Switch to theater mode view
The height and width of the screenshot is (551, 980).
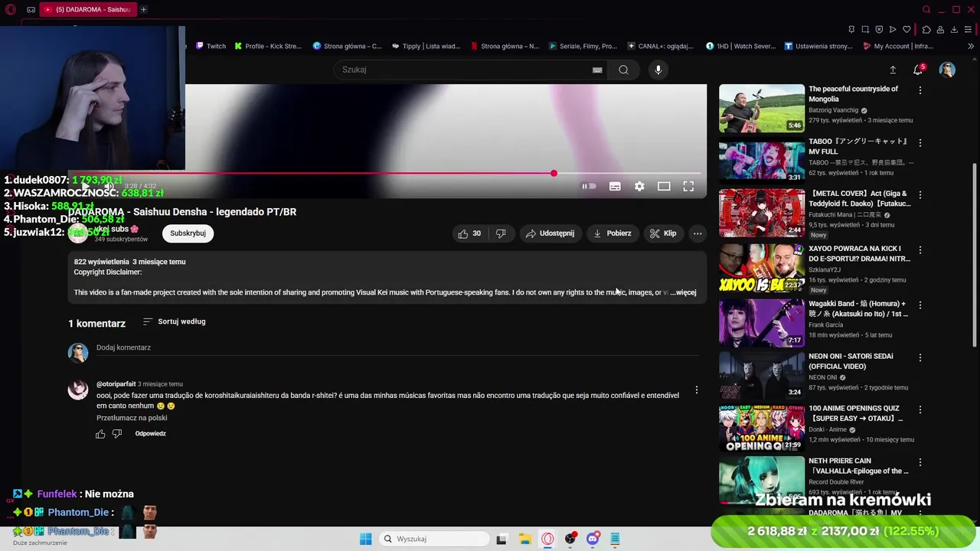pyautogui.click(x=664, y=186)
